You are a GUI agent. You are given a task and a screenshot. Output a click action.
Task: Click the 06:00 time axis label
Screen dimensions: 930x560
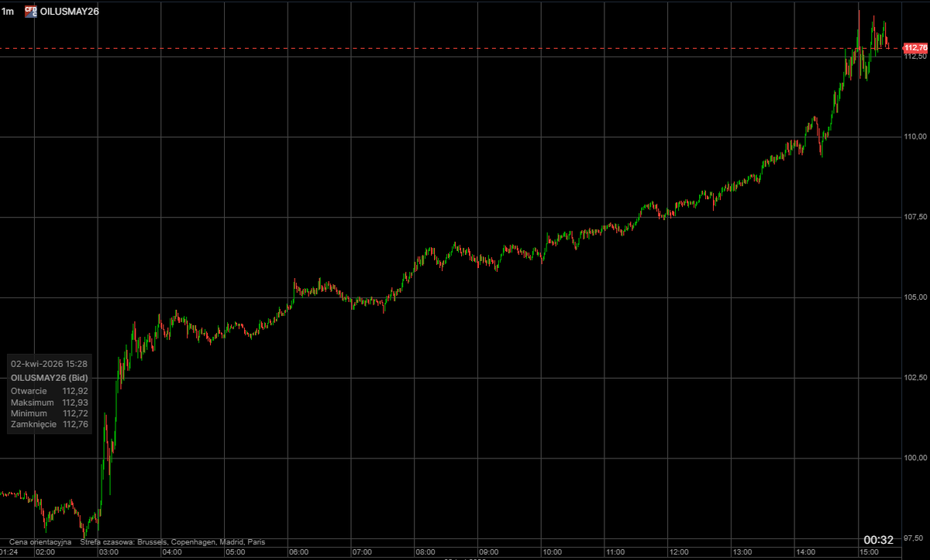click(298, 552)
